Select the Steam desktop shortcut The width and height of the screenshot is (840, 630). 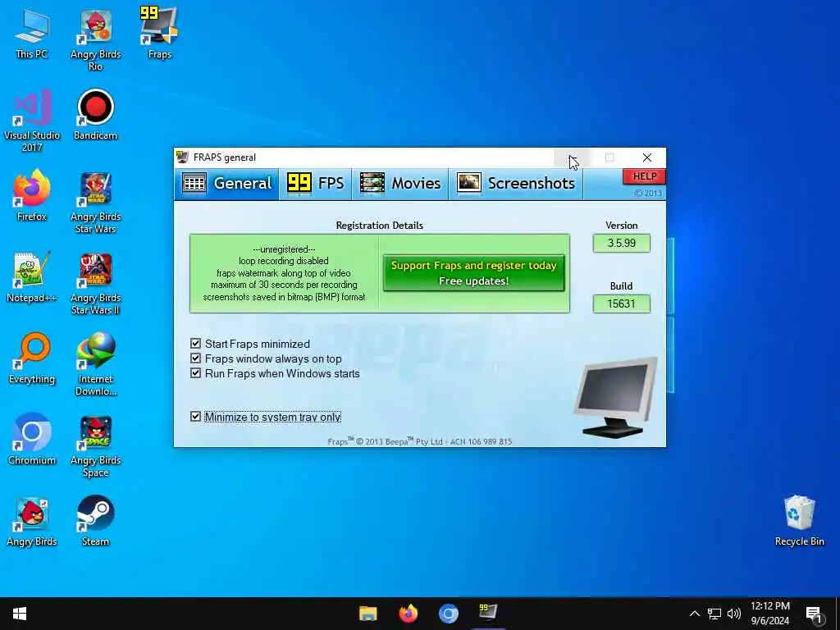tap(95, 521)
